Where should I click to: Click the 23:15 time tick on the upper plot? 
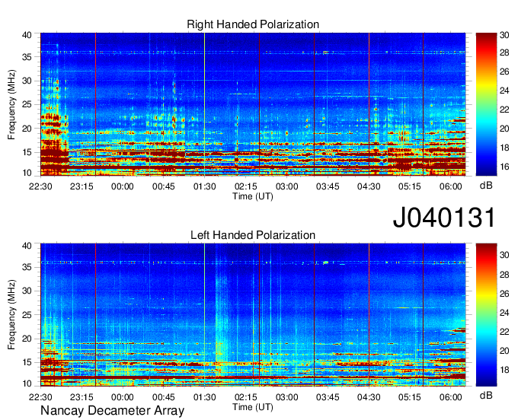click(x=82, y=186)
